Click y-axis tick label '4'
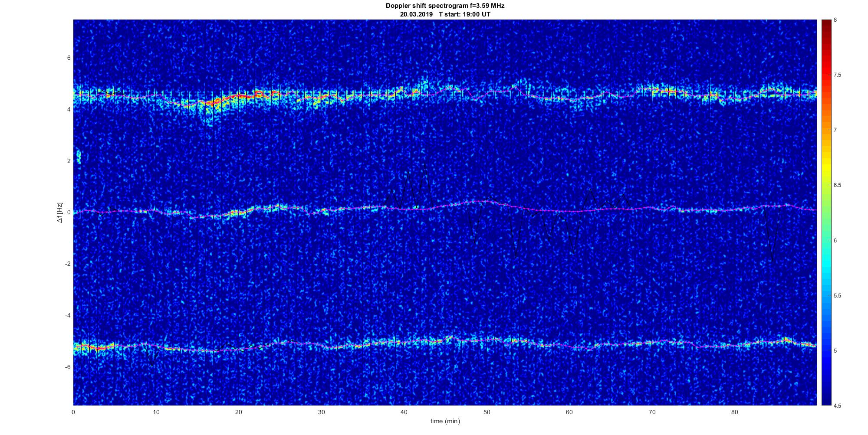The height and width of the screenshot is (435, 868). [69, 110]
